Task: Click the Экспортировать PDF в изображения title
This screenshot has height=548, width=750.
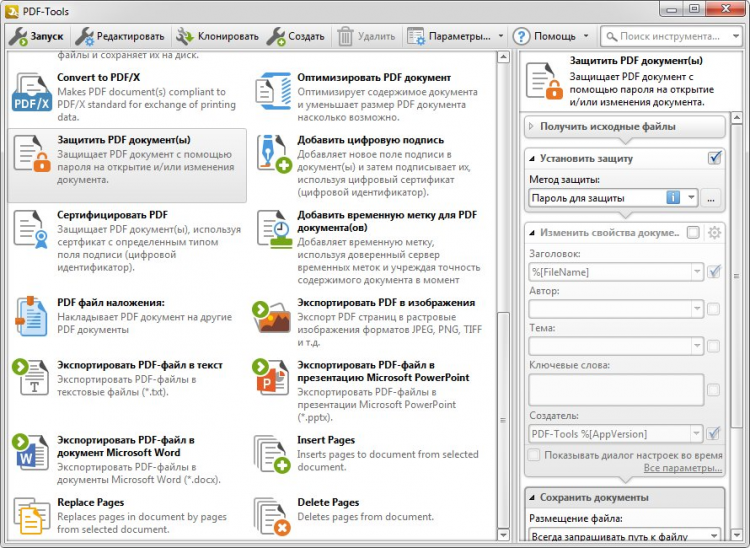Action: [386, 303]
